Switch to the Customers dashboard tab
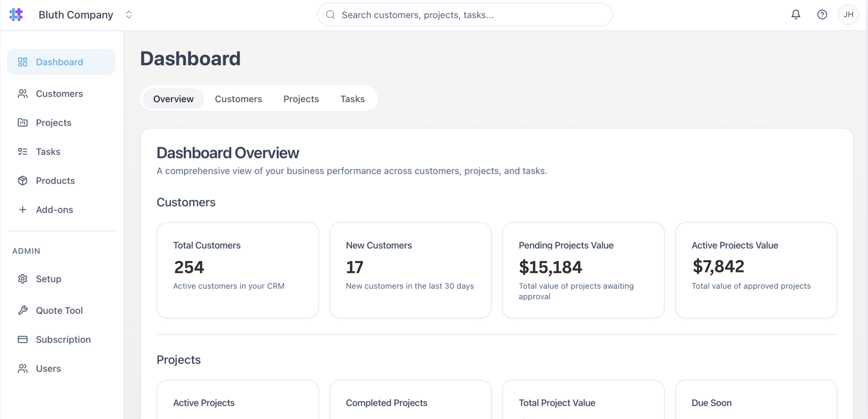Screen dimensions: 868x419 click(238, 99)
